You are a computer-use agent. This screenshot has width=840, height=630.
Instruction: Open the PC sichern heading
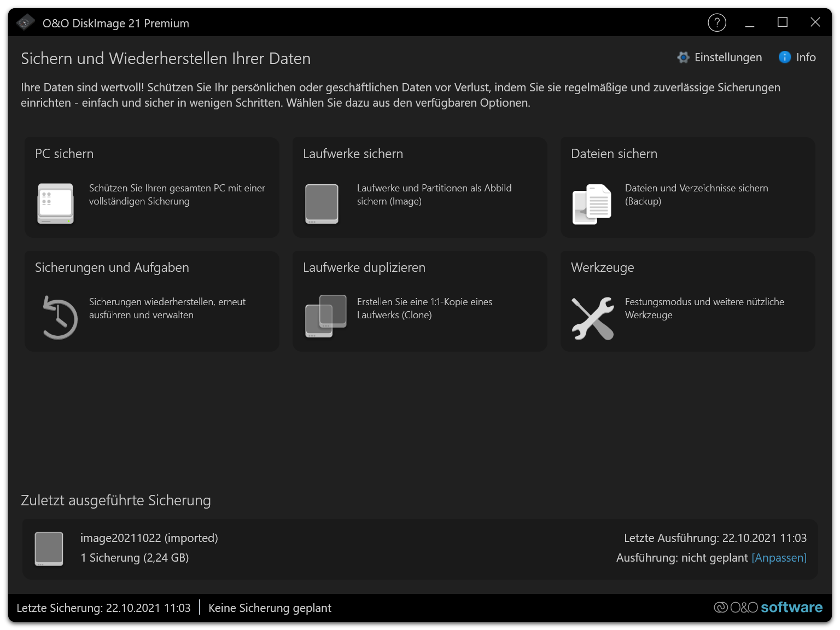(65, 154)
